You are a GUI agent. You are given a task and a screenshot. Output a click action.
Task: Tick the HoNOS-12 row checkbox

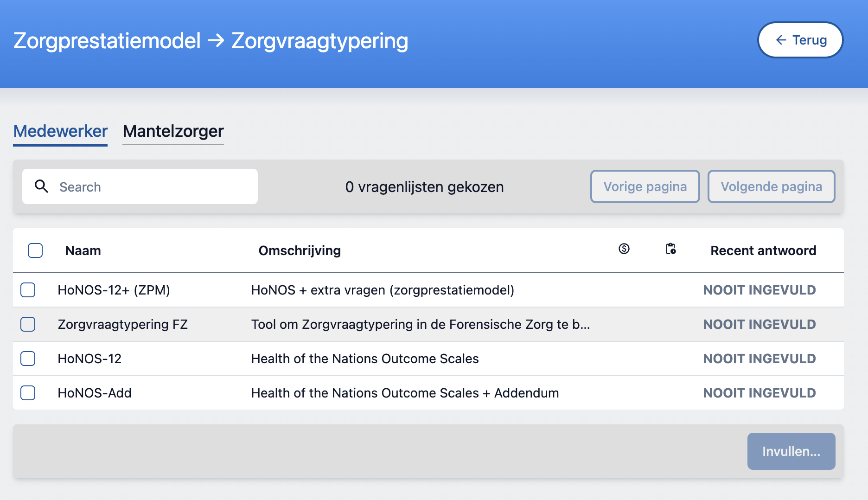click(28, 359)
